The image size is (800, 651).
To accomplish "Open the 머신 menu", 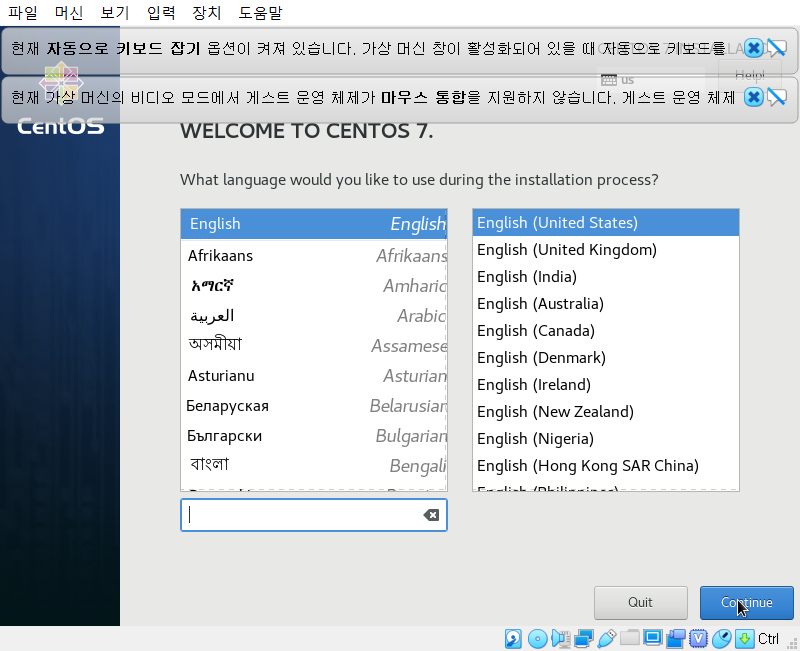I will click(68, 12).
